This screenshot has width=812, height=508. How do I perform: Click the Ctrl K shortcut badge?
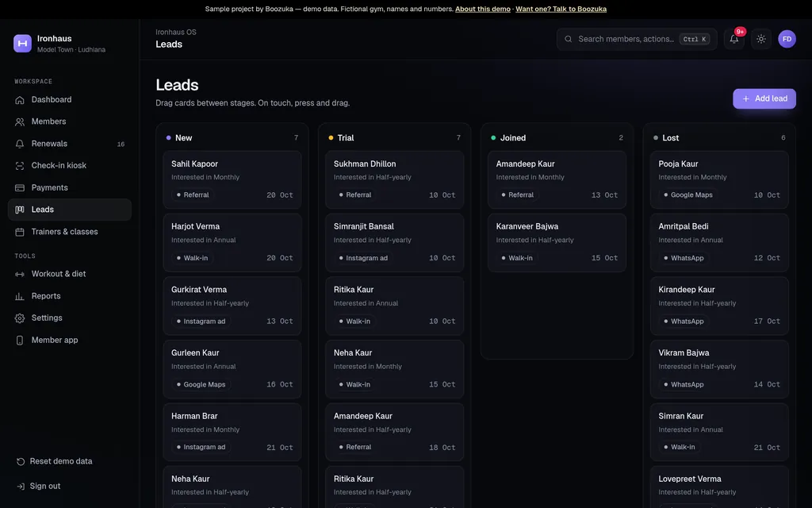(x=695, y=39)
